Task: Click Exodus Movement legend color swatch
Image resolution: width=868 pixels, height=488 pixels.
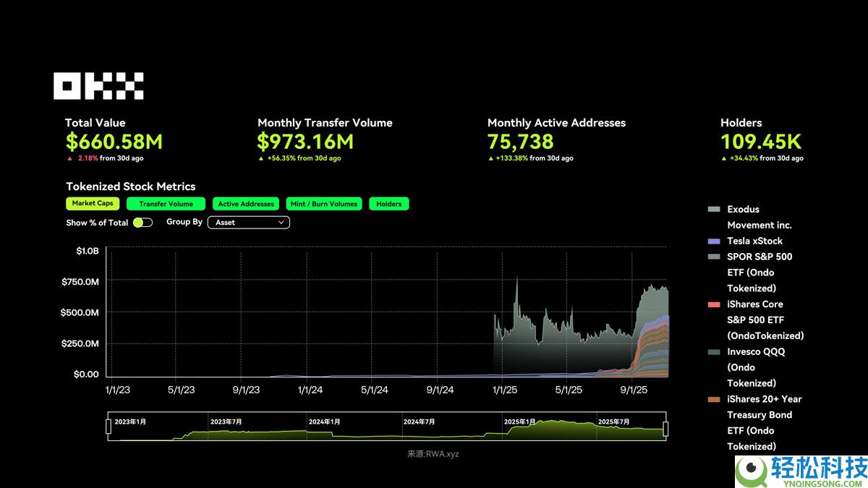Action: (714, 210)
